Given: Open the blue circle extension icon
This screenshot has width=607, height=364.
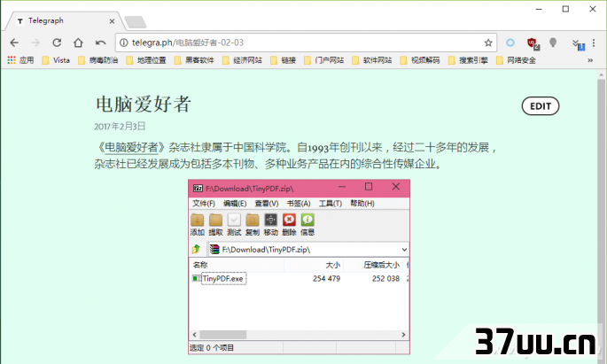Looking at the screenshot, I should [x=510, y=43].
